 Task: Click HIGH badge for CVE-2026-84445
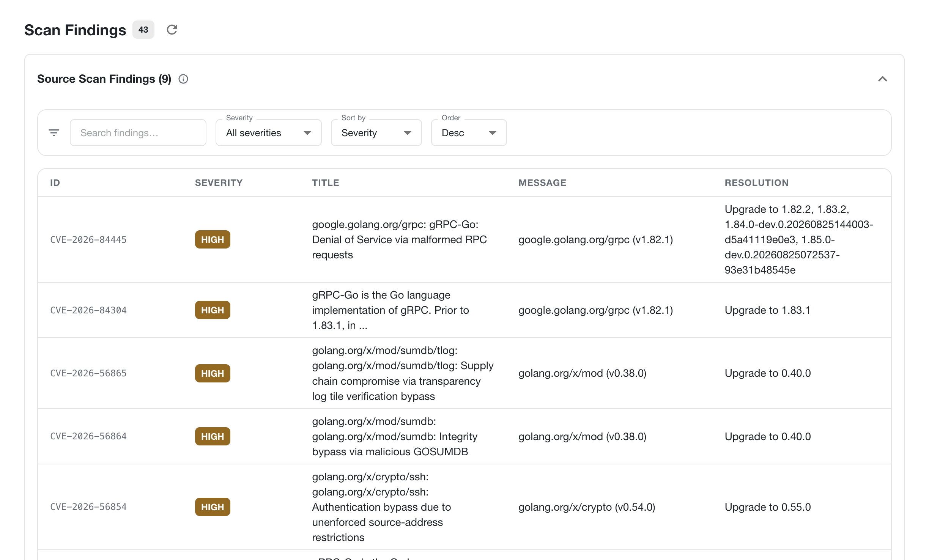coord(213,240)
